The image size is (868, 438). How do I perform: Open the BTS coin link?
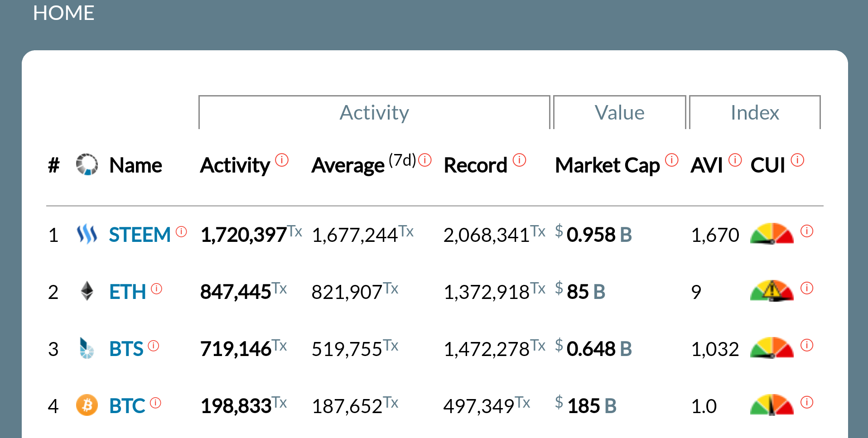click(x=126, y=349)
